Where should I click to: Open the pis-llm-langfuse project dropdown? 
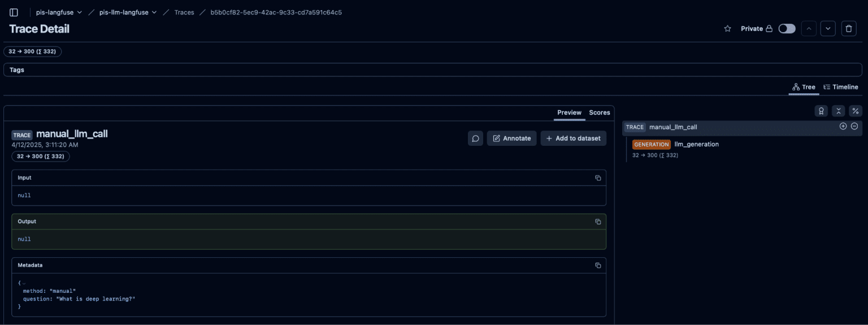(x=128, y=12)
